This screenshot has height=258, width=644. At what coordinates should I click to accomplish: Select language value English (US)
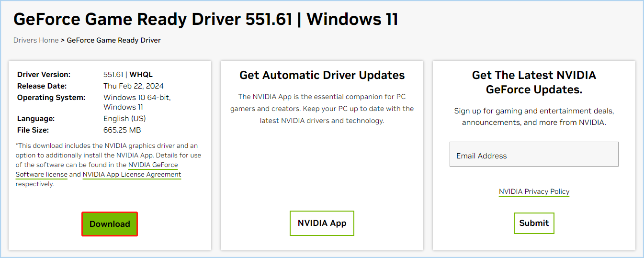coord(124,119)
